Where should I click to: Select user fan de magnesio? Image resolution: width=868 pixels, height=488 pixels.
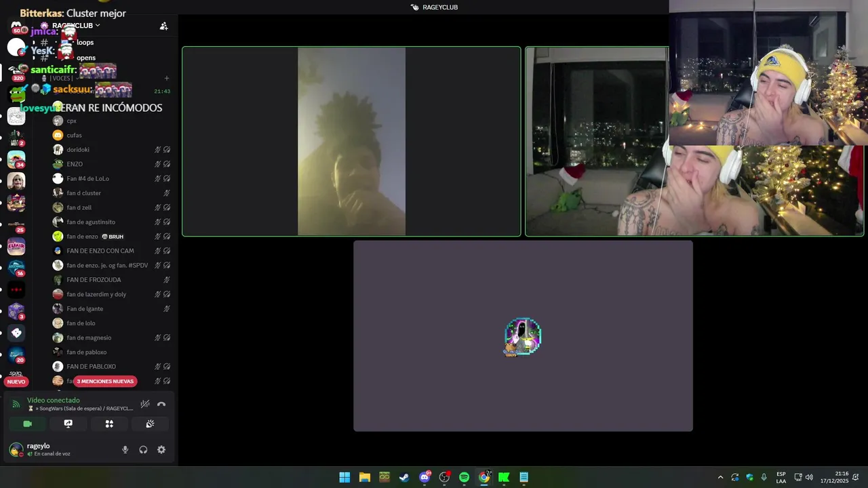coord(111,338)
